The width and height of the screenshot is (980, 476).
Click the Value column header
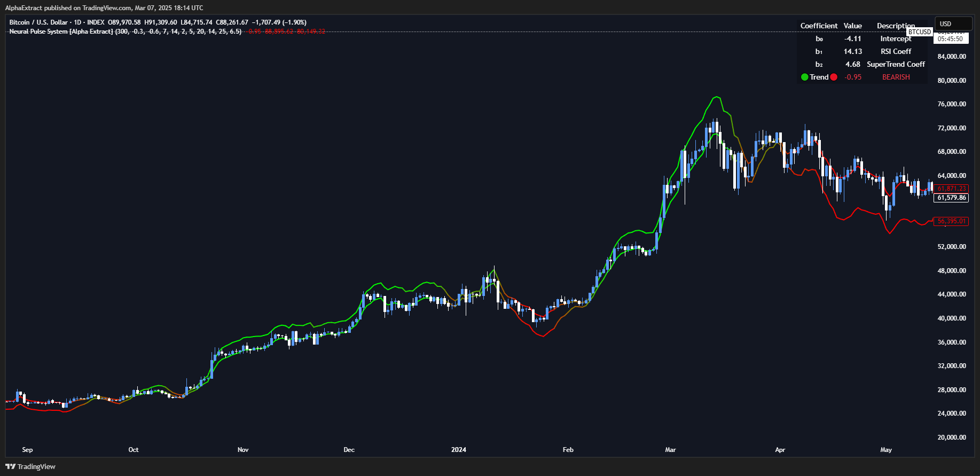pyautogui.click(x=853, y=26)
